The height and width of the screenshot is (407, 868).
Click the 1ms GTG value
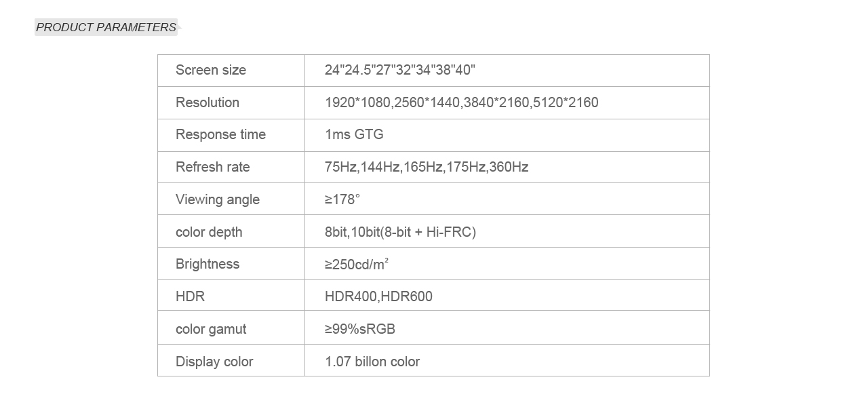click(x=354, y=134)
